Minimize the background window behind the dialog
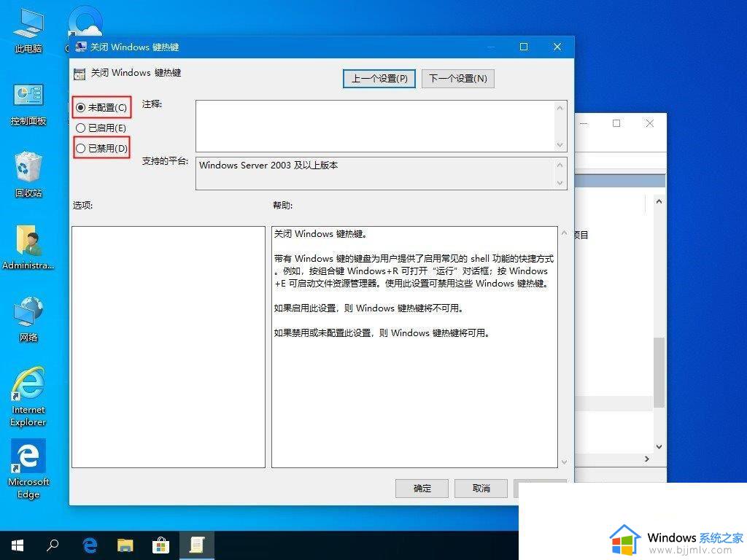Viewport: 747px width, 560px height. (x=584, y=123)
